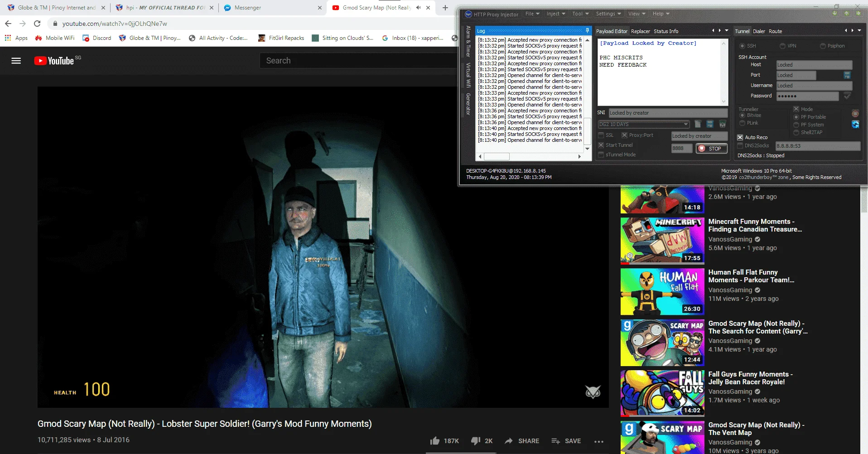The width and height of the screenshot is (868, 454).
Task: Open more actions ellipsis under video
Action: [x=599, y=441]
